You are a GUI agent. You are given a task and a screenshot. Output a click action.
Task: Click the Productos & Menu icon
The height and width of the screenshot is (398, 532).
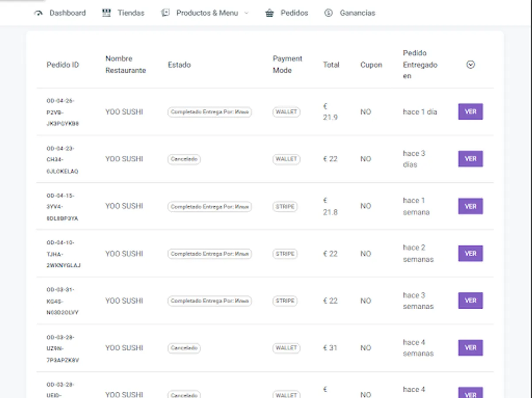(x=165, y=13)
